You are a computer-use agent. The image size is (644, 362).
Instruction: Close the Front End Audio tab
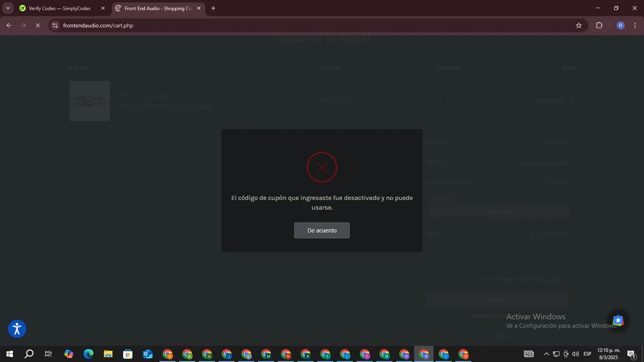(199, 8)
